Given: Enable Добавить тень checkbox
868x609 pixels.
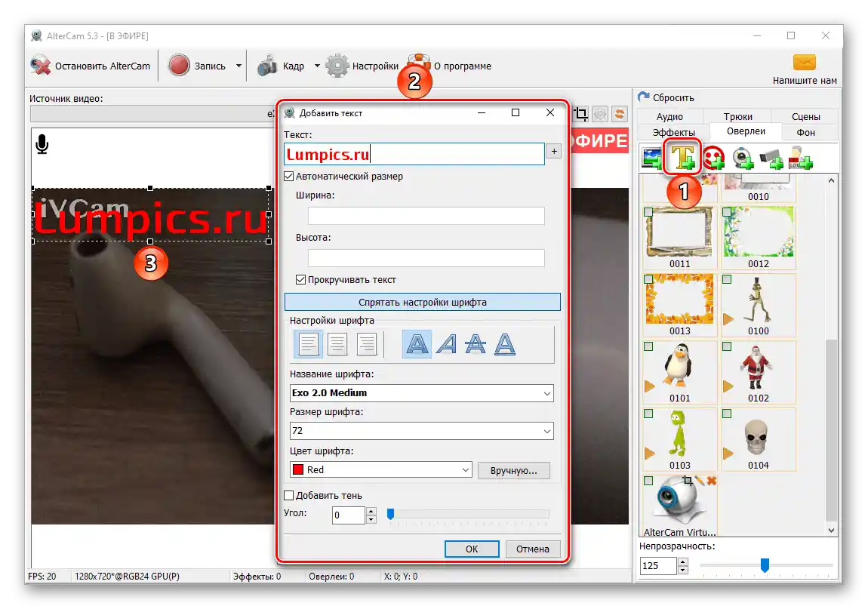Looking at the screenshot, I should pos(288,495).
